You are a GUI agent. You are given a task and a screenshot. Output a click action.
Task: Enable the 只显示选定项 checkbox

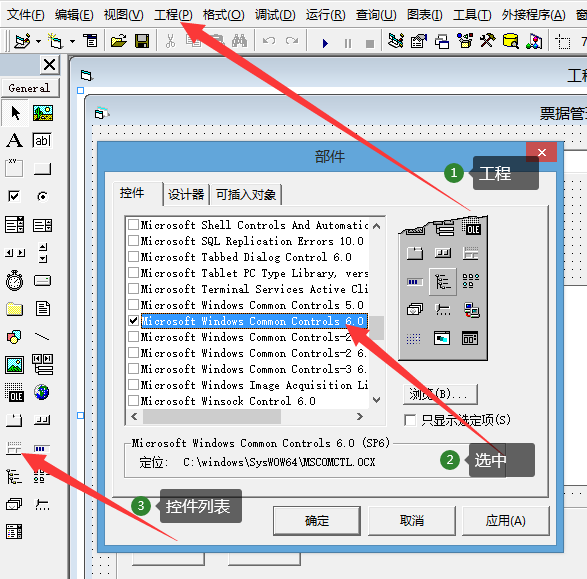click(410, 420)
